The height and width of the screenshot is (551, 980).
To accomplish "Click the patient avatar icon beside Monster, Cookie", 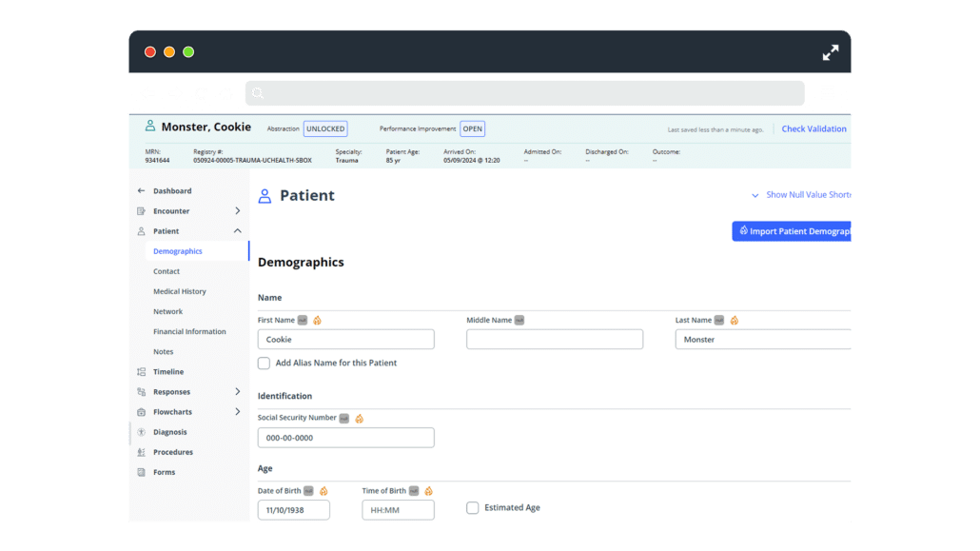I will pos(149,125).
